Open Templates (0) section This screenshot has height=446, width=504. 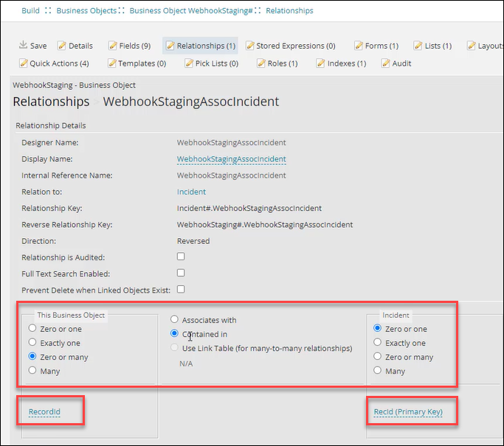[x=137, y=63]
